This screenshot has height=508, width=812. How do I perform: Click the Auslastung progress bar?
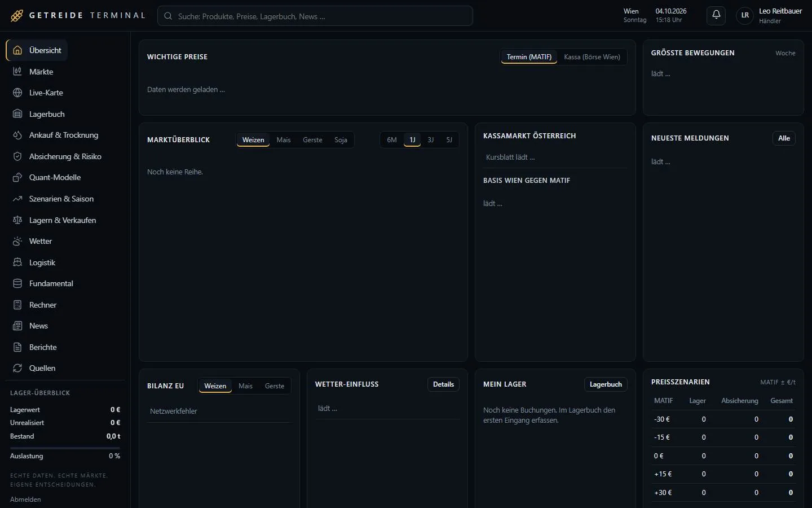coord(65,448)
